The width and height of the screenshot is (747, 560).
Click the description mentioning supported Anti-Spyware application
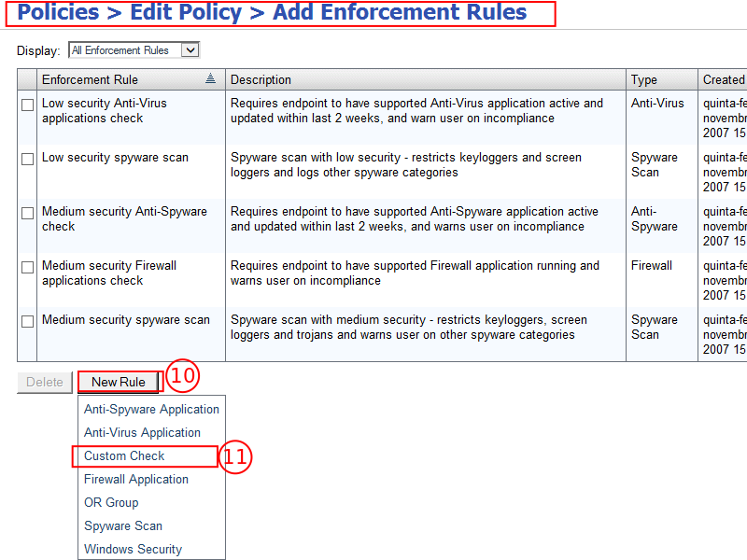(415, 218)
